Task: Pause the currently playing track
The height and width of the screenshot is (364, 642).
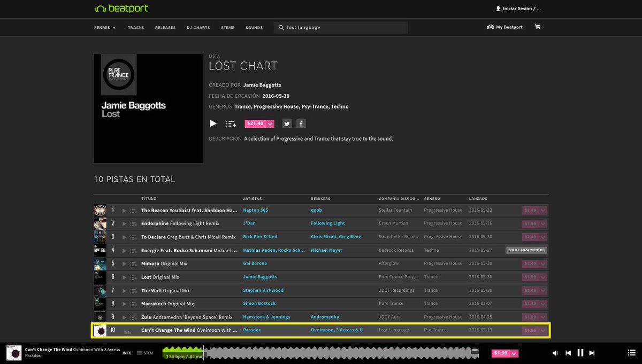Action: [x=580, y=353]
